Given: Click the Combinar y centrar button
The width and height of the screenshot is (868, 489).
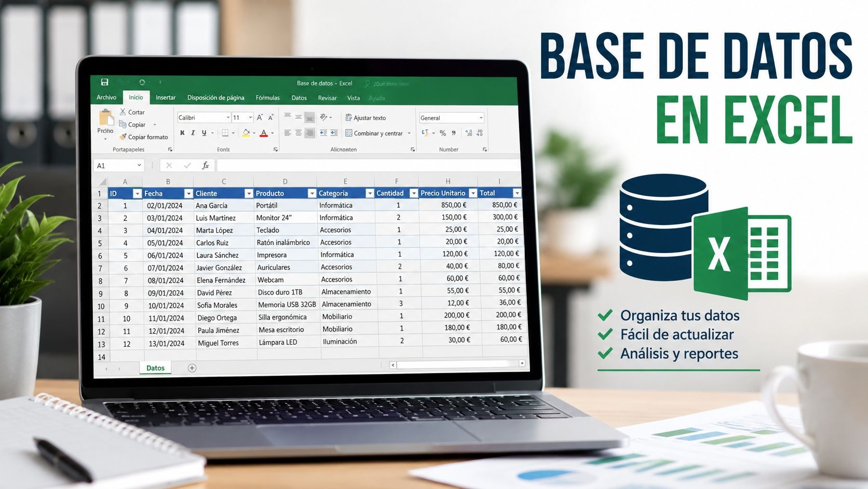Looking at the screenshot, I should pos(374,133).
